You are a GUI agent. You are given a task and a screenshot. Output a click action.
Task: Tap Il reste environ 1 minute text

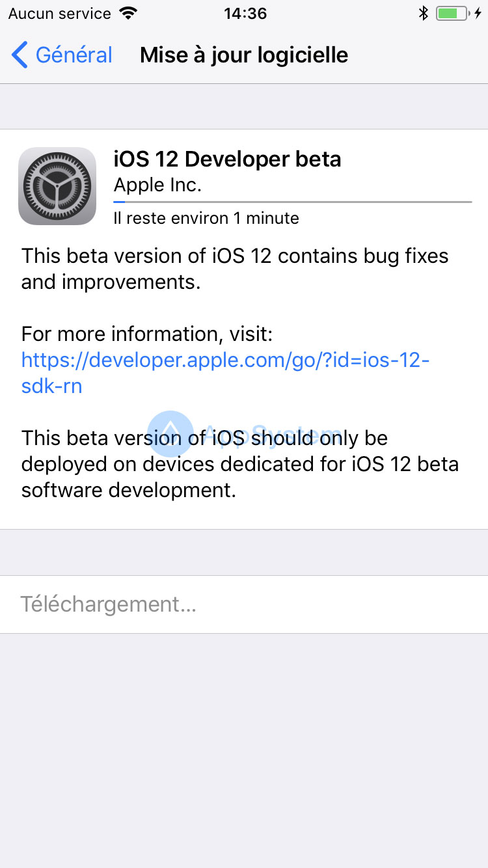(x=206, y=218)
